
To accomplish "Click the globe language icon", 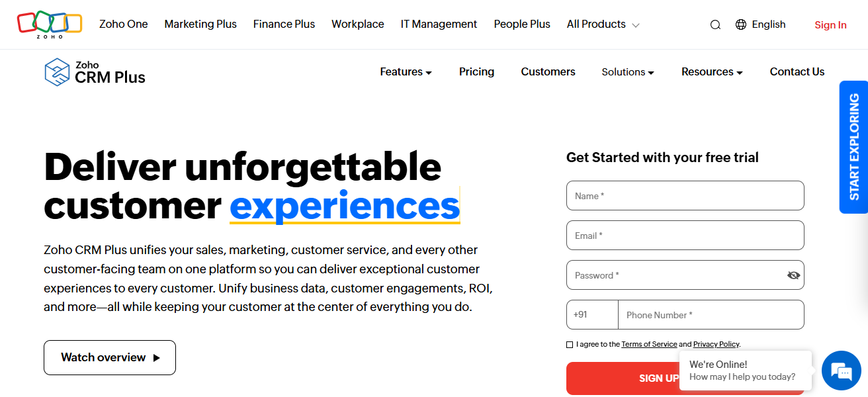I will 740,24.
